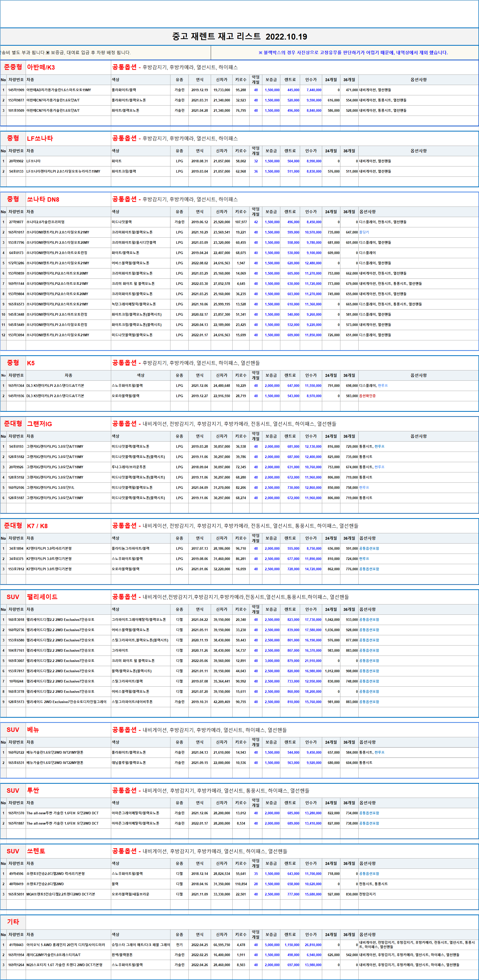Click the color '녹턴그레이메탈릭/블랙모노톤'

pyautogui.click(x=134, y=304)
